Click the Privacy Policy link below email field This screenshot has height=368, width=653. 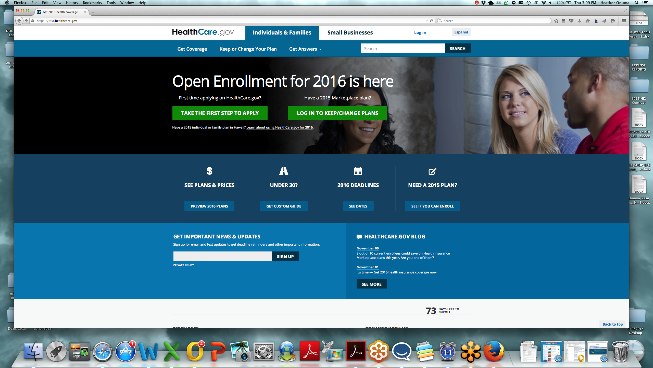point(183,265)
